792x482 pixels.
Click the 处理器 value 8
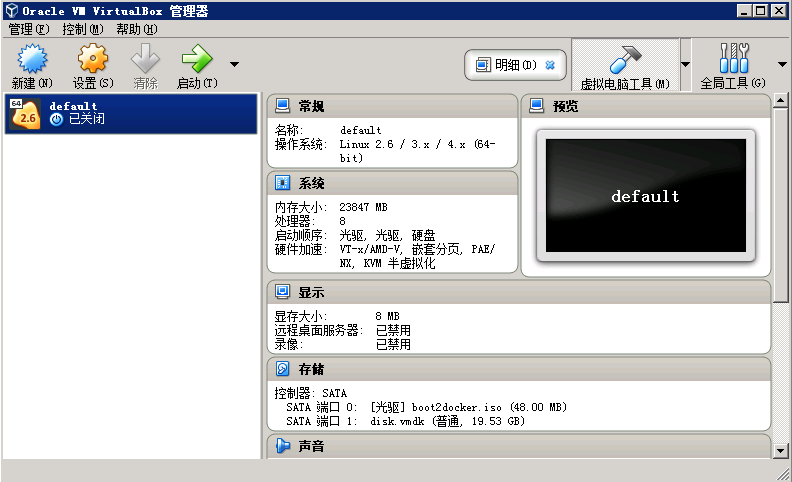point(342,221)
